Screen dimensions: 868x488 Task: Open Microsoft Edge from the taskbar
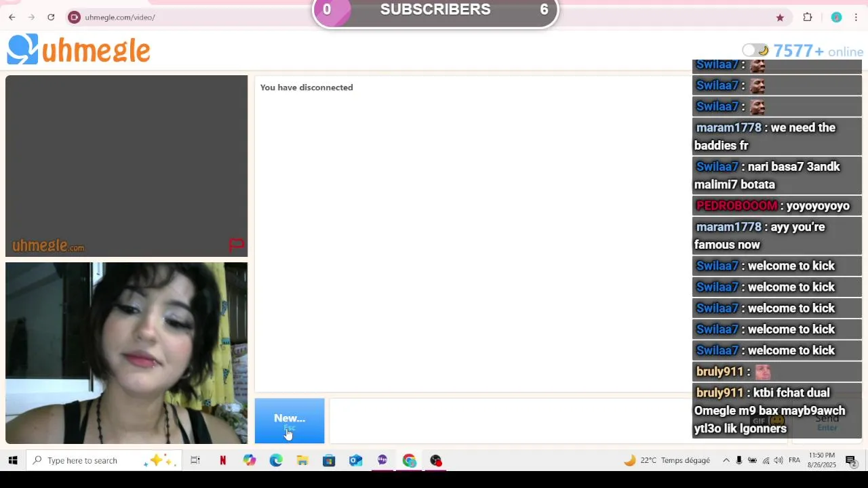276,460
